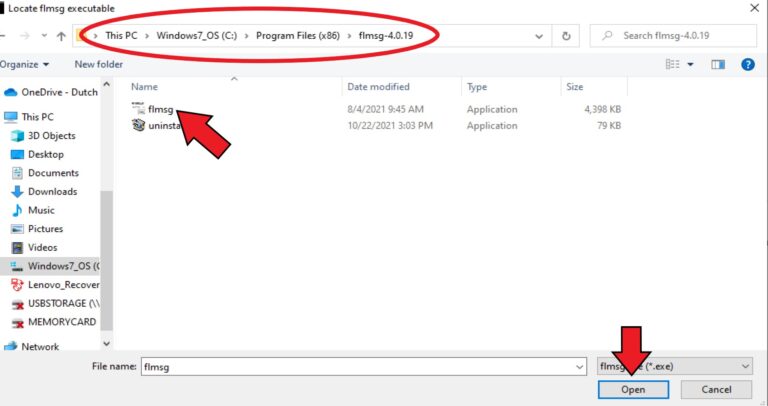Select This PC in address path
Screen dimensions: 768x406
coord(121,35)
